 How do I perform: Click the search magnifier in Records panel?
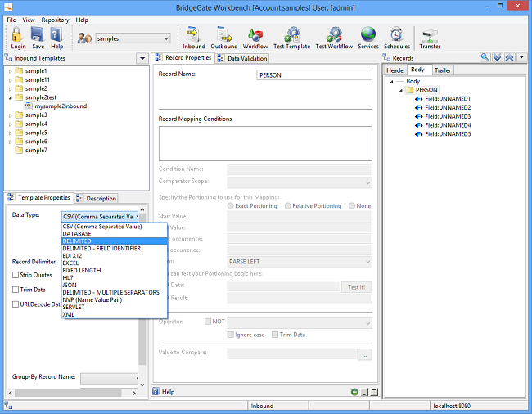(485, 57)
